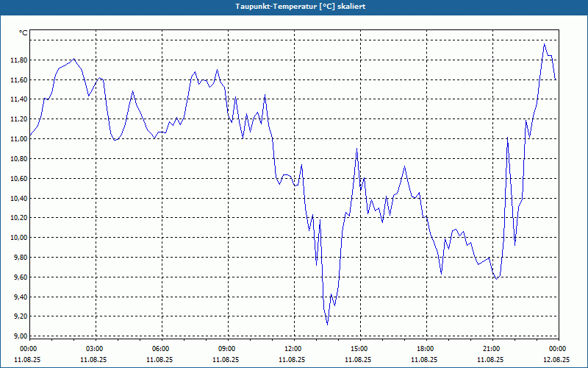The height and width of the screenshot is (368, 588).
Task: Click the '00:00' time label dated 12.08.25
Action: click(x=558, y=349)
